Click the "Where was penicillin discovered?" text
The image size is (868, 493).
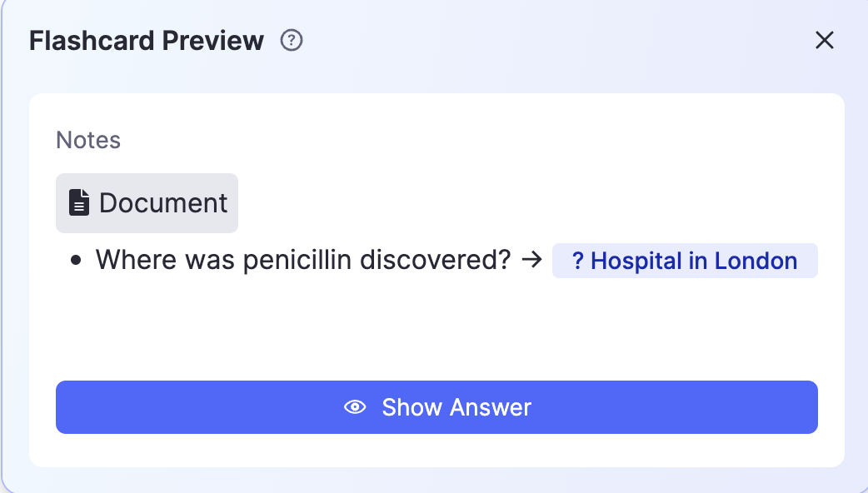point(302,261)
